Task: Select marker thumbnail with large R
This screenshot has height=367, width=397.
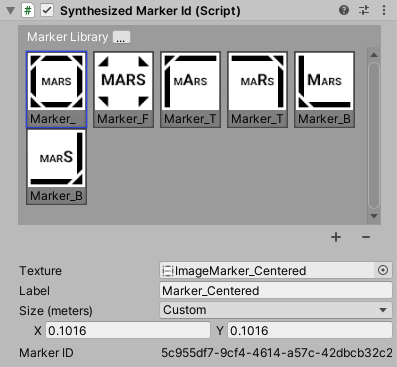Action: coord(257,89)
